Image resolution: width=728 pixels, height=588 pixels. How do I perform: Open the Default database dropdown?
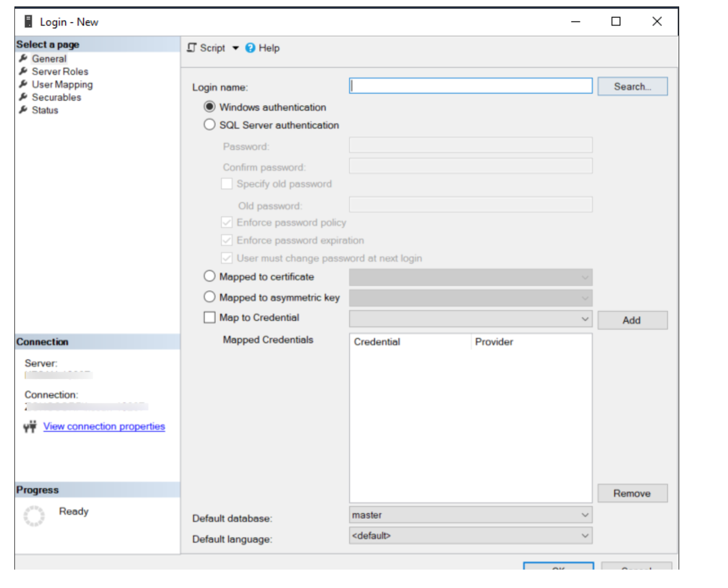pos(585,515)
